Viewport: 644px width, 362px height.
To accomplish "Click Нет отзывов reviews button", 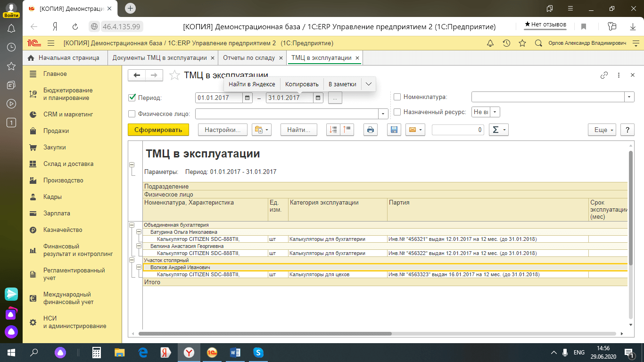I will [x=545, y=25].
